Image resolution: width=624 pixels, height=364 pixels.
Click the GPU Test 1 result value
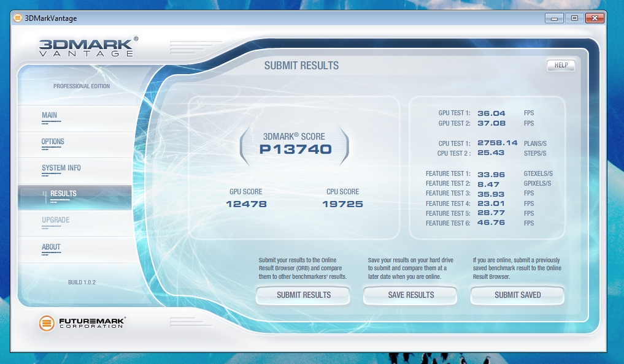493,113
